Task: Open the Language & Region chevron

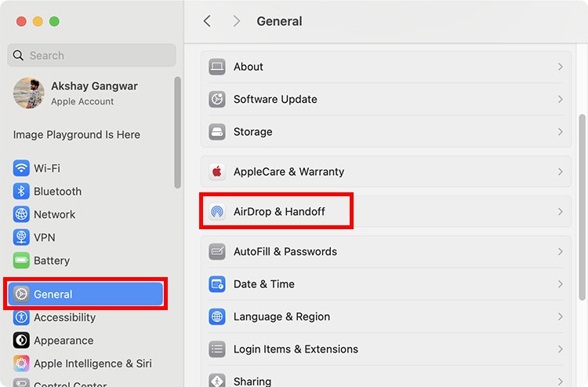Action: [x=561, y=317]
